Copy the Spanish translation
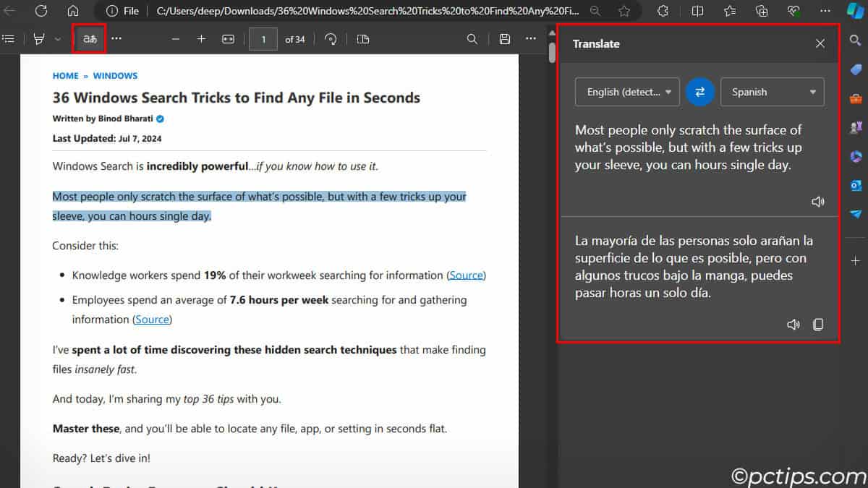 tap(818, 325)
